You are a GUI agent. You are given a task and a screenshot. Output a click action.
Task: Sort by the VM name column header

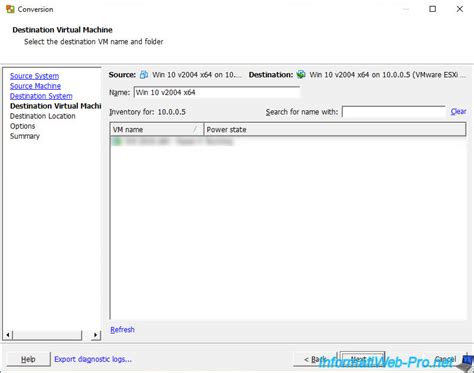(x=156, y=129)
